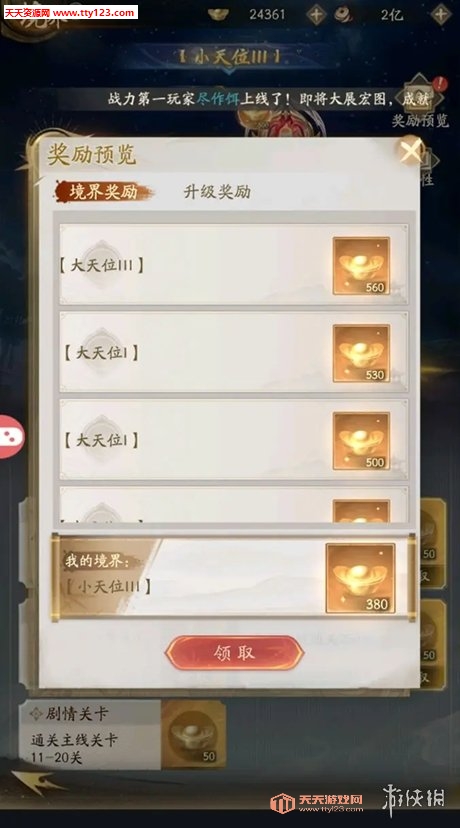This screenshot has height=828, width=460.
Task: Tap the red gamepad floating icon
Action: click(11, 437)
